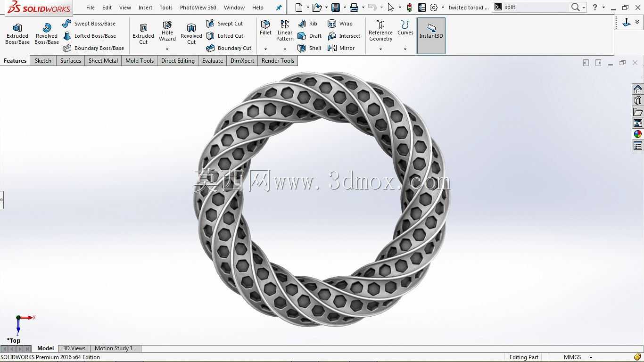Expand the Fillet dropdown arrow
This screenshot has height=362, width=644.
point(265,49)
